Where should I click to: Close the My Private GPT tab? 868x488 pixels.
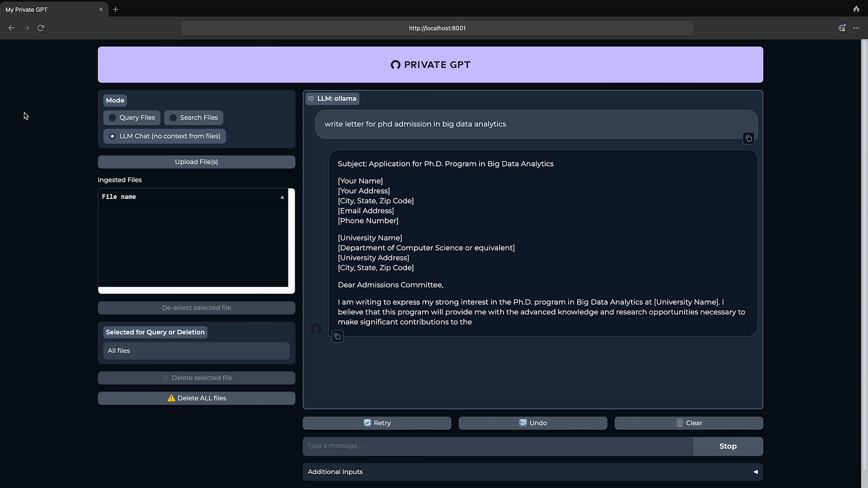point(100,9)
